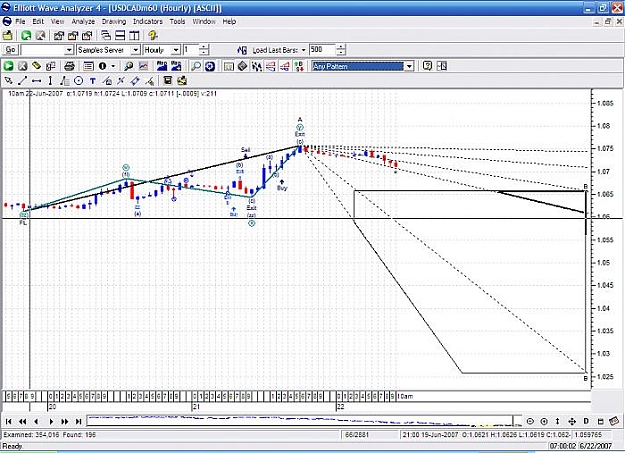Screen dimensions: 625x453
Task: Select the vertical line drawing tool
Action: (x=50, y=81)
